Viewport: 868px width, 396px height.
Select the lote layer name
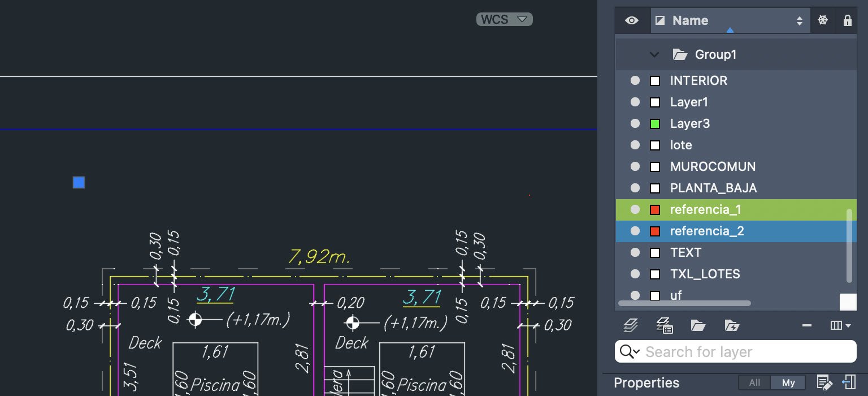pos(681,145)
